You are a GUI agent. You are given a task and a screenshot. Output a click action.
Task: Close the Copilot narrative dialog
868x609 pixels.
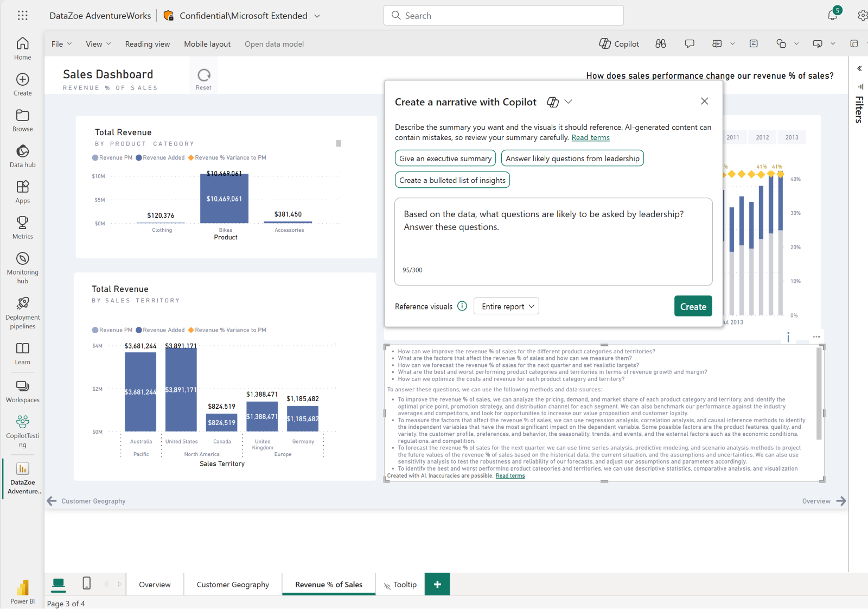pyautogui.click(x=704, y=101)
